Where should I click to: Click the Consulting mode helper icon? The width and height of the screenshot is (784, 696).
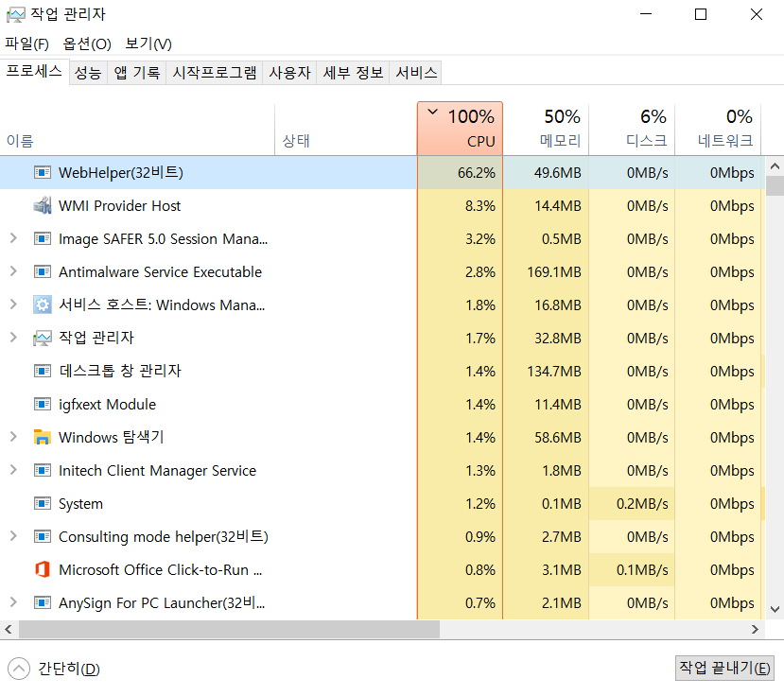(x=43, y=536)
